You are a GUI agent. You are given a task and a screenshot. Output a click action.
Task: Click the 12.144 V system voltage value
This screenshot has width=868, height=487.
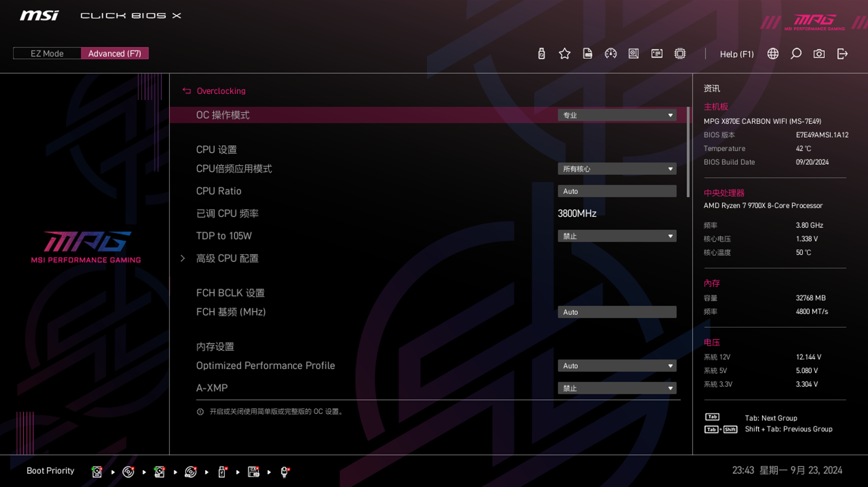pos(808,357)
